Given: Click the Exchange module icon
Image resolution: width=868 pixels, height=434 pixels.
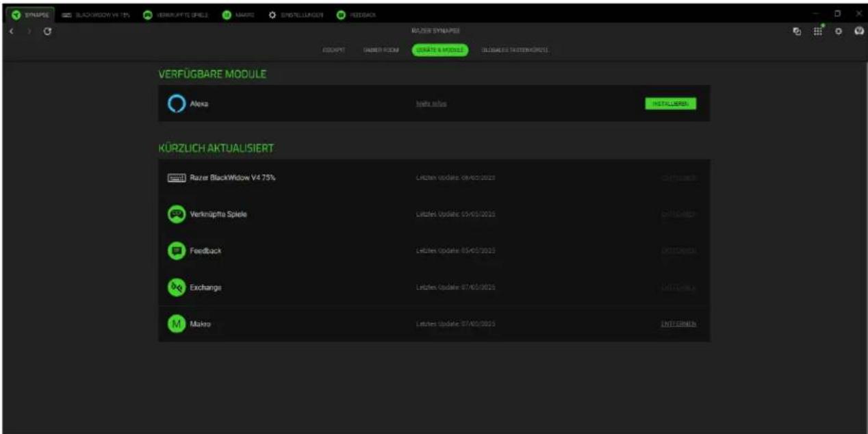Looking at the screenshot, I should tap(177, 288).
